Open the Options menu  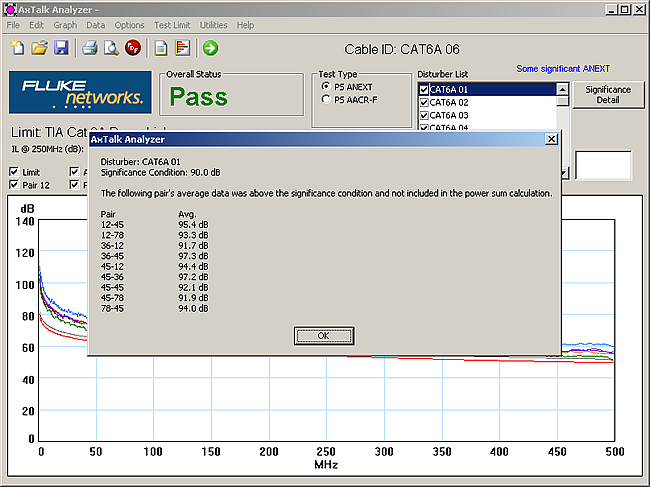click(129, 25)
